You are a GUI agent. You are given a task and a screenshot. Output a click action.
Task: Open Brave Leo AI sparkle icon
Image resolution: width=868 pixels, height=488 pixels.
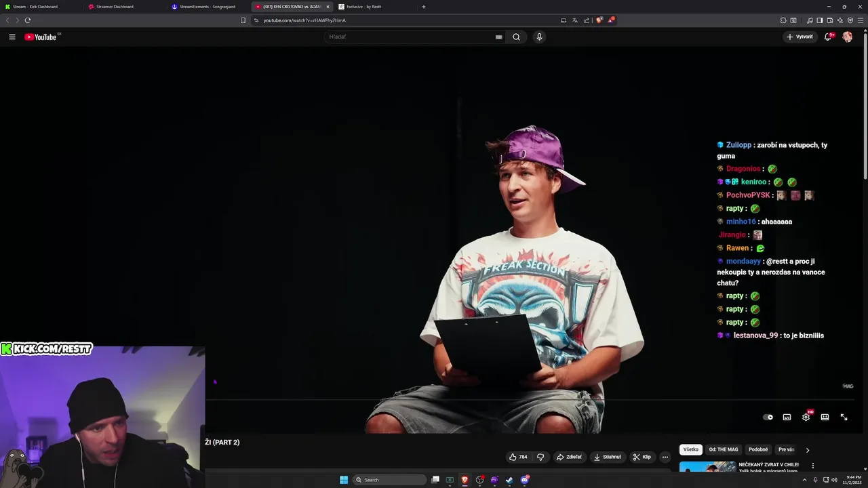[x=840, y=20]
